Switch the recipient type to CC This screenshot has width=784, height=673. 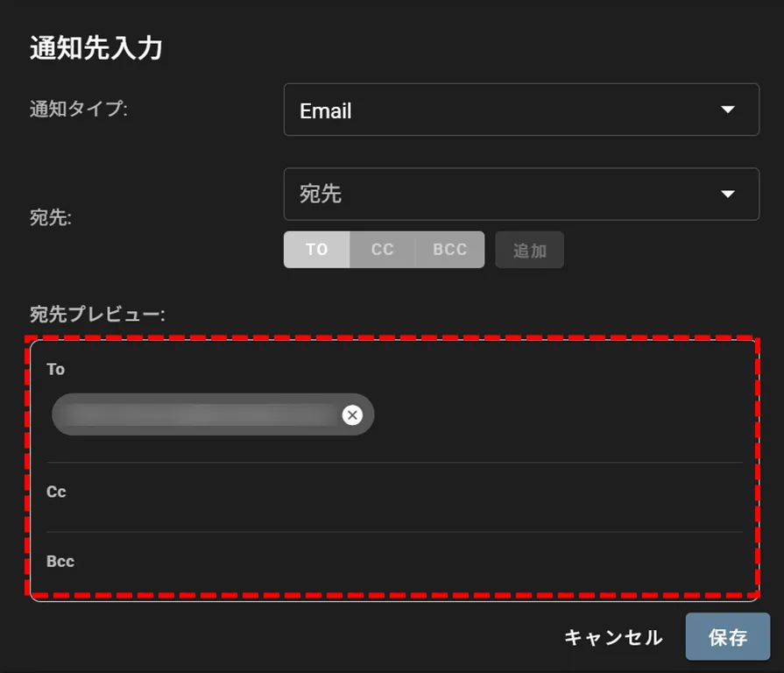pos(382,250)
